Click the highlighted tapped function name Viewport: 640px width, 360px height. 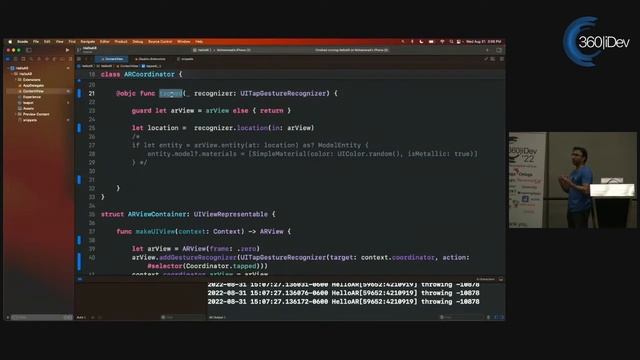170,93
